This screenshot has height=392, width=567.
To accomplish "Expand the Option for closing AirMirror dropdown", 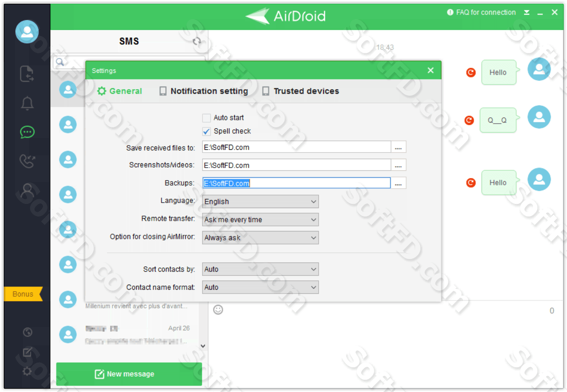I will [260, 238].
